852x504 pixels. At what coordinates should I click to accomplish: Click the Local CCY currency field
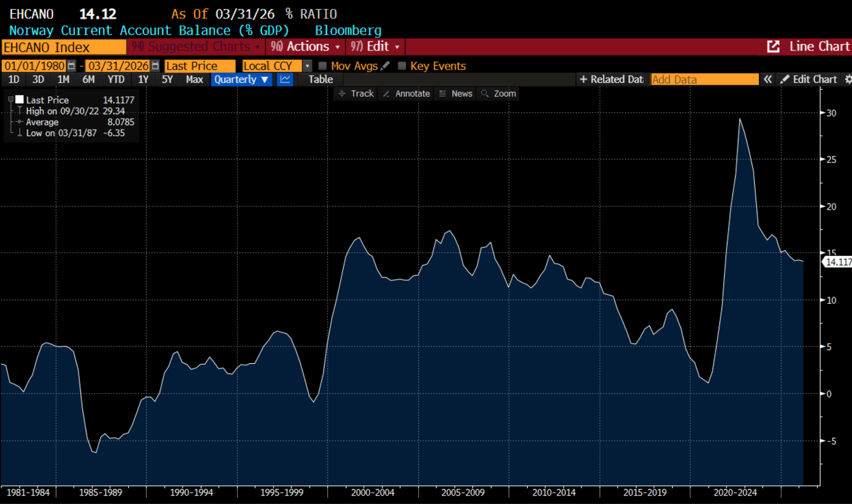pos(272,66)
